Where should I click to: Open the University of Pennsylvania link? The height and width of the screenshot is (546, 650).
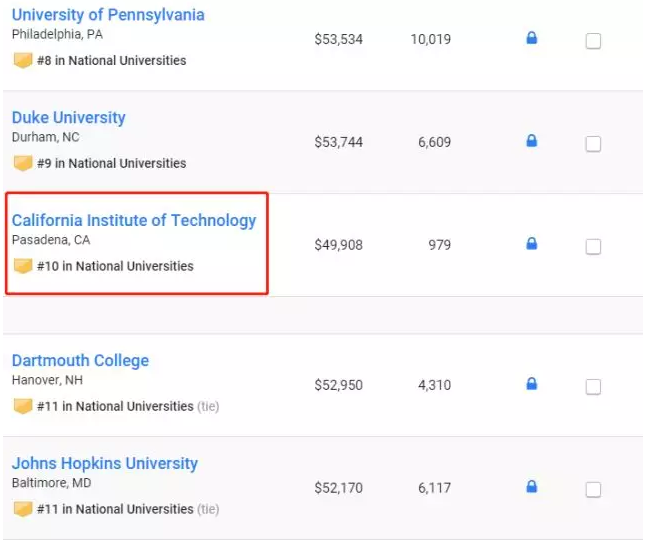(x=108, y=15)
